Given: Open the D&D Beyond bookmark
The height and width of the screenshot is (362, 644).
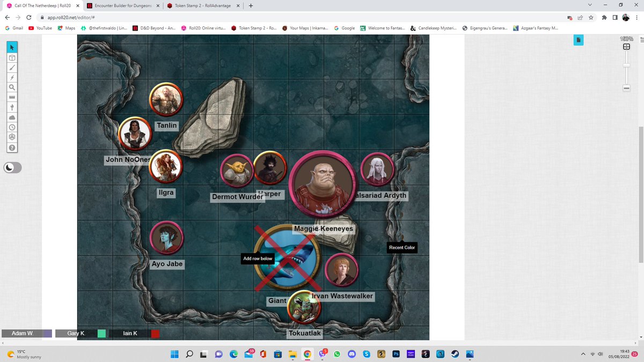Looking at the screenshot, I should pyautogui.click(x=154, y=28).
